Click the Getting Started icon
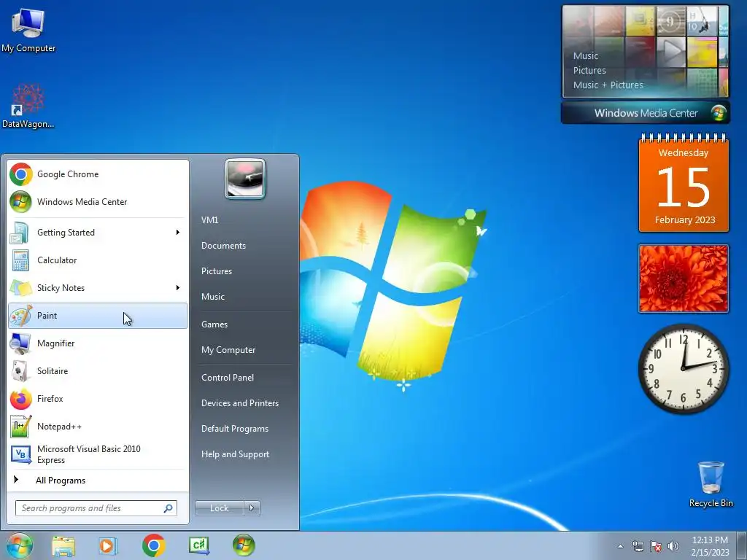747x560 pixels. 20,233
